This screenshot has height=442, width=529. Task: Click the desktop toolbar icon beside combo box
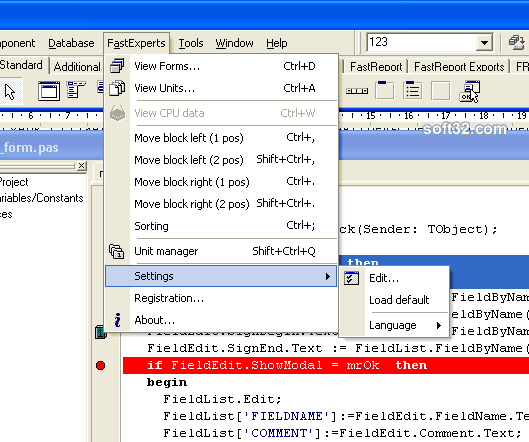(517, 43)
